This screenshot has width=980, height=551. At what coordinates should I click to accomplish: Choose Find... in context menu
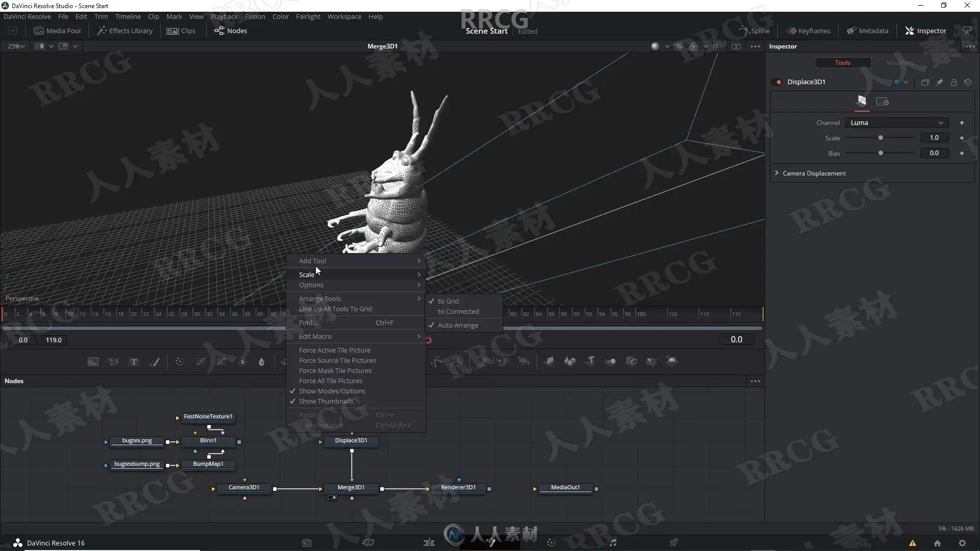(x=356, y=323)
